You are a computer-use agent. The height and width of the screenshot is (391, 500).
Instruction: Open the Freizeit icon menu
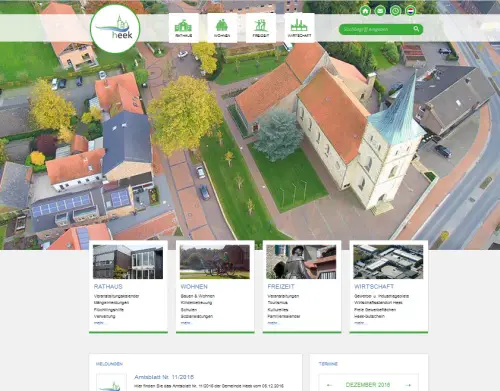tap(261, 28)
